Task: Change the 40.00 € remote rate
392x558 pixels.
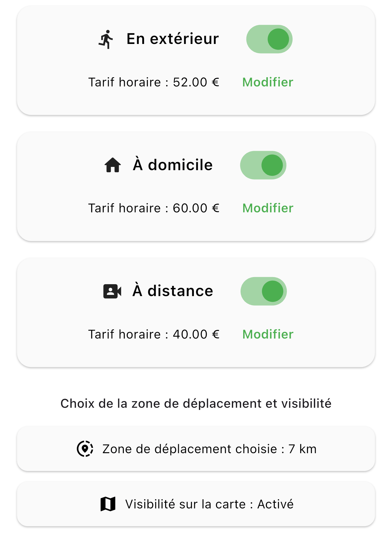Action: click(x=268, y=334)
